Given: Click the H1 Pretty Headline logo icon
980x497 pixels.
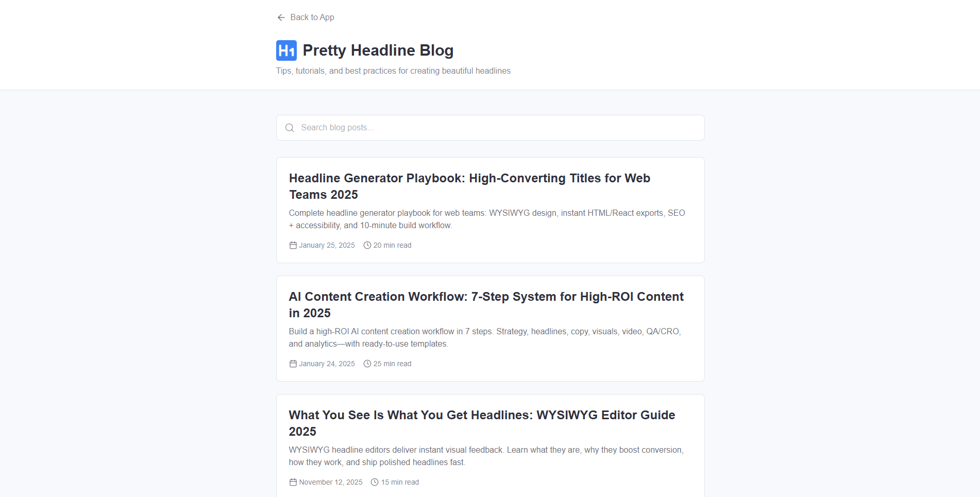Looking at the screenshot, I should click(287, 50).
